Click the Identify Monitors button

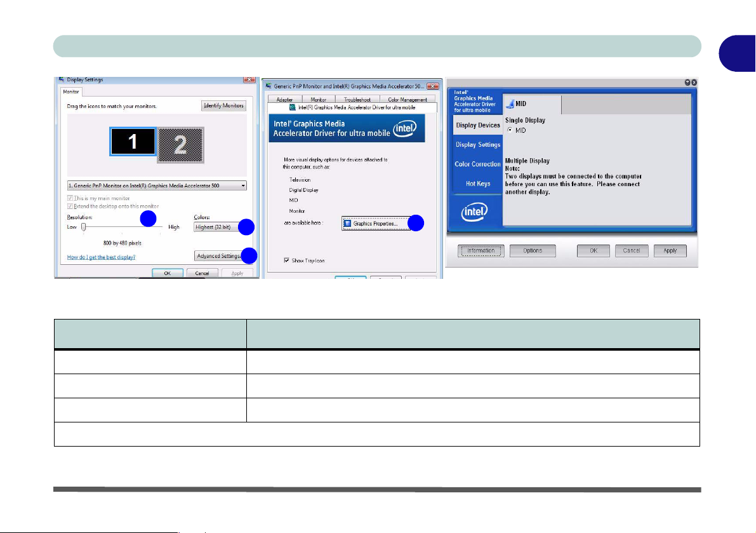pyautogui.click(x=223, y=105)
